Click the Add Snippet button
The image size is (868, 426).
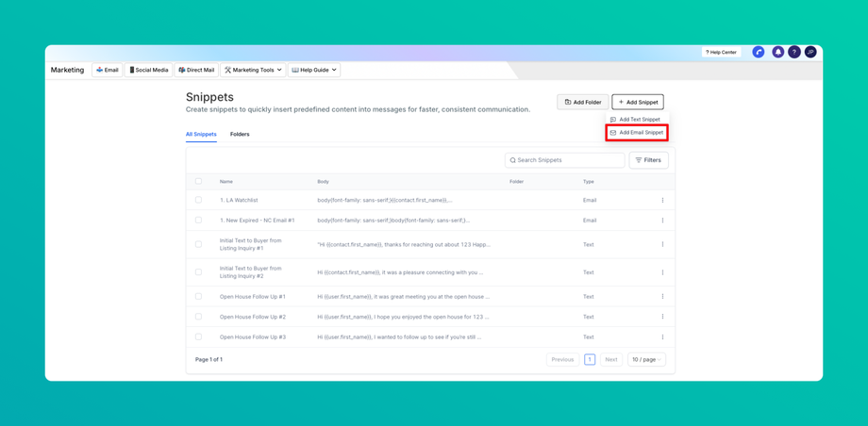pos(638,102)
